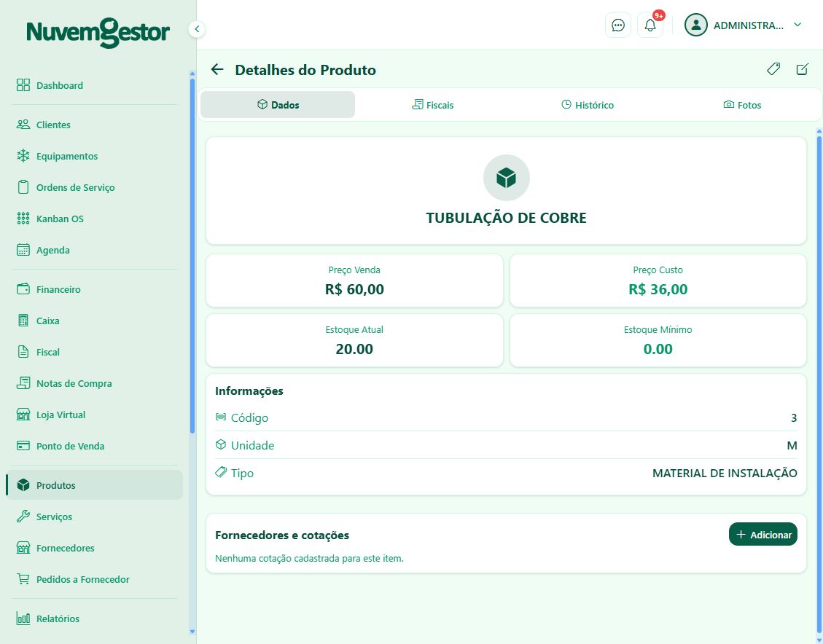Click the R$ 36,00 cost price
Viewport: 823px width, 644px height.
click(x=658, y=289)
